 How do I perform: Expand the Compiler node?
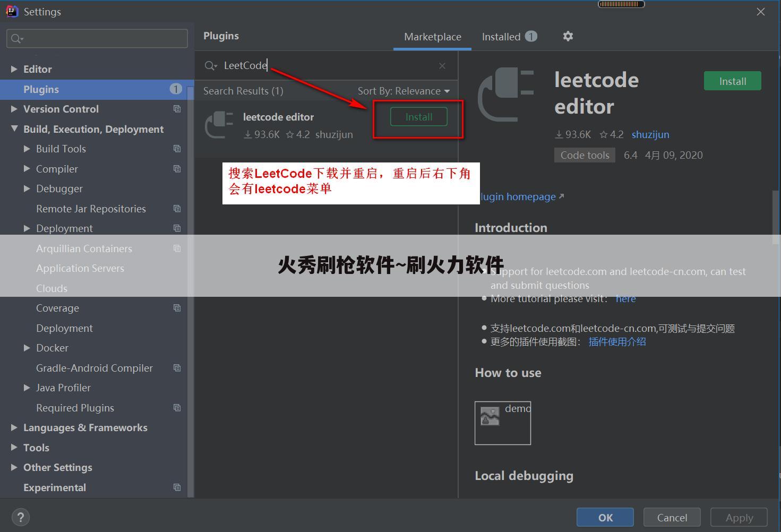[x=27, y=169]
